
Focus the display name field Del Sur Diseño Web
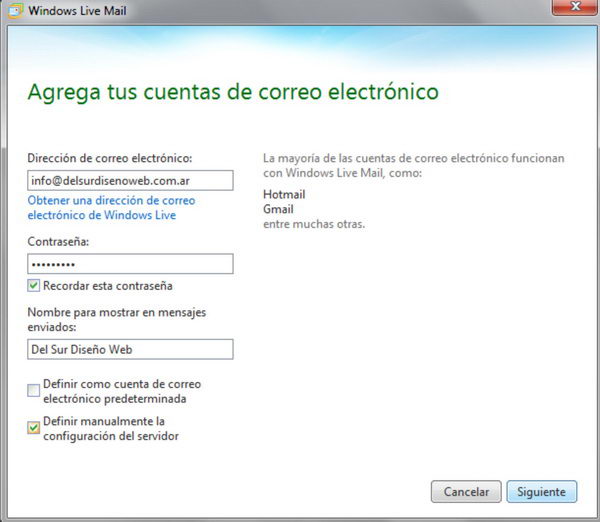pos(130,349)
